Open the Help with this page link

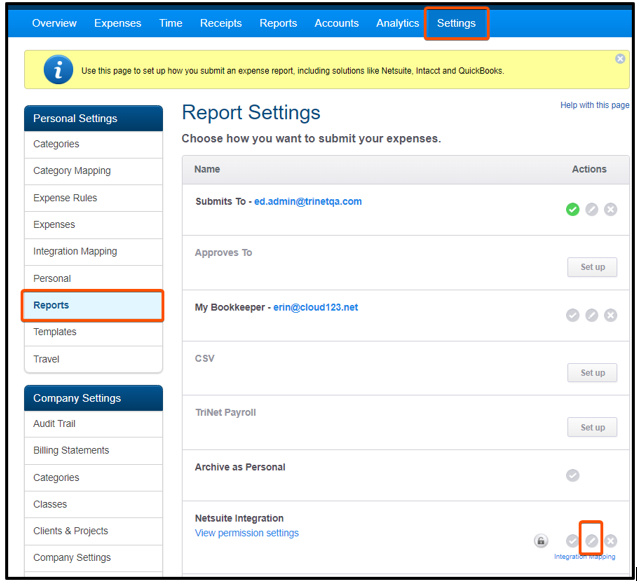(595, 105)
